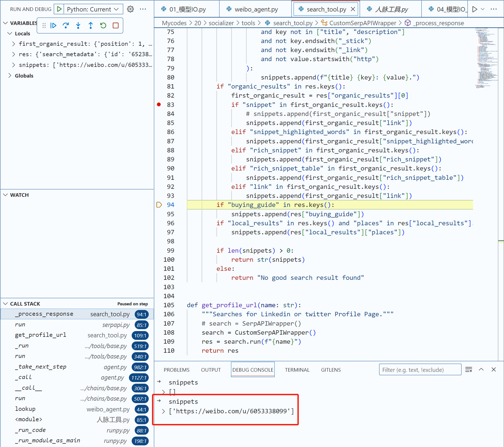This screenshot has width=504, height=447.
Task: Select get_profile_url frame in call stack
Action: pyautogui.click(x=41, y=335)
